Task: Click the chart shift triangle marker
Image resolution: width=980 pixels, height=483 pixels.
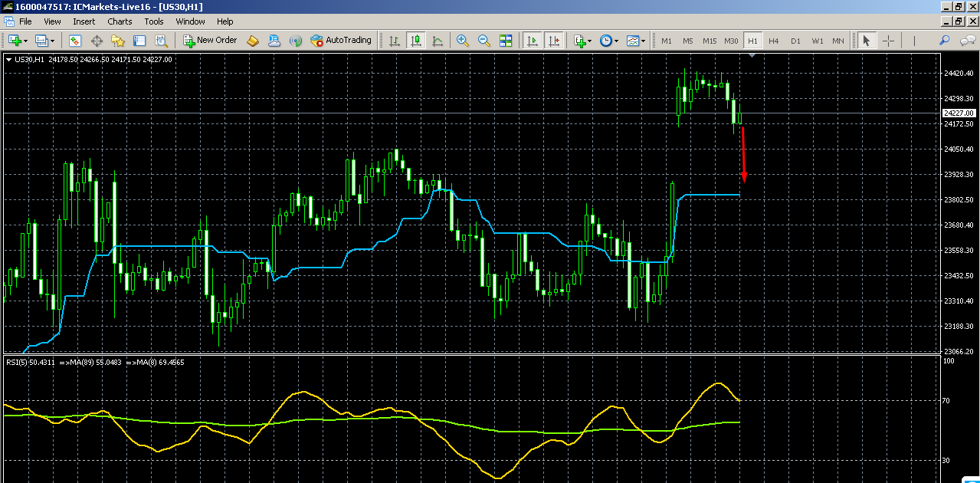Action: pyautogui.click(x=752, y=55)
